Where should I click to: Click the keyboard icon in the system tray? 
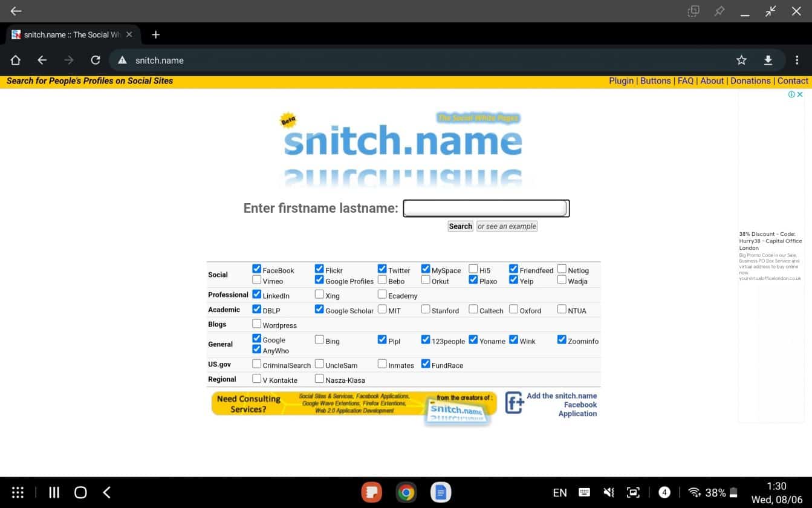coord(583,492)
